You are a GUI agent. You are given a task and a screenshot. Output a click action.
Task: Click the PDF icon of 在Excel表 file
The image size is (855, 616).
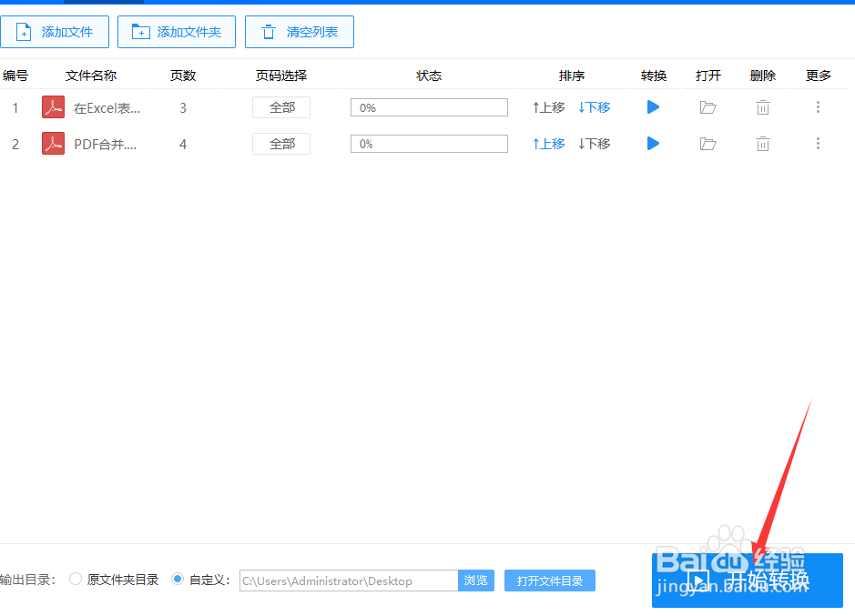(53, 106)
